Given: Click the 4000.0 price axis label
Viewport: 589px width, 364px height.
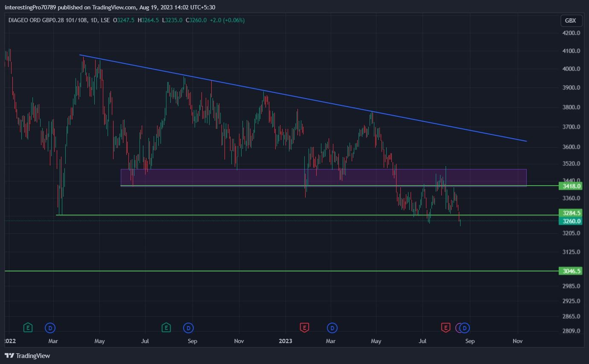Looking at the screenshot, I should (572, 69).
